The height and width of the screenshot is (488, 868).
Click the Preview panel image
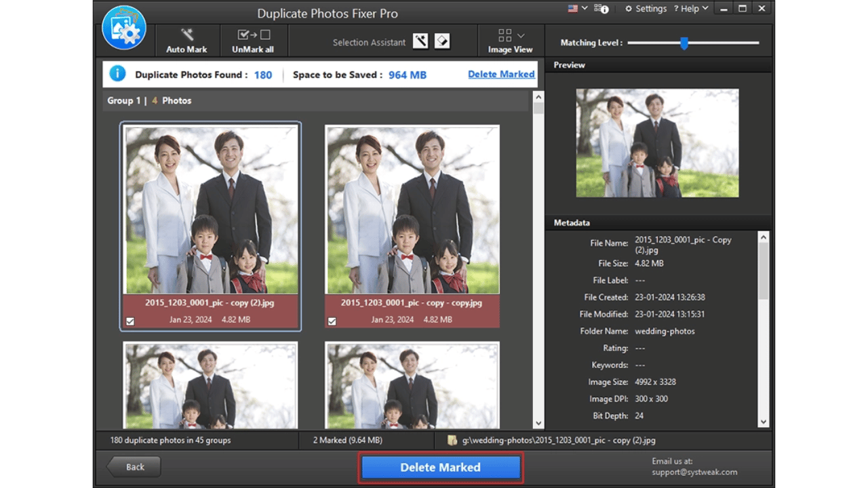click(657, 143)
